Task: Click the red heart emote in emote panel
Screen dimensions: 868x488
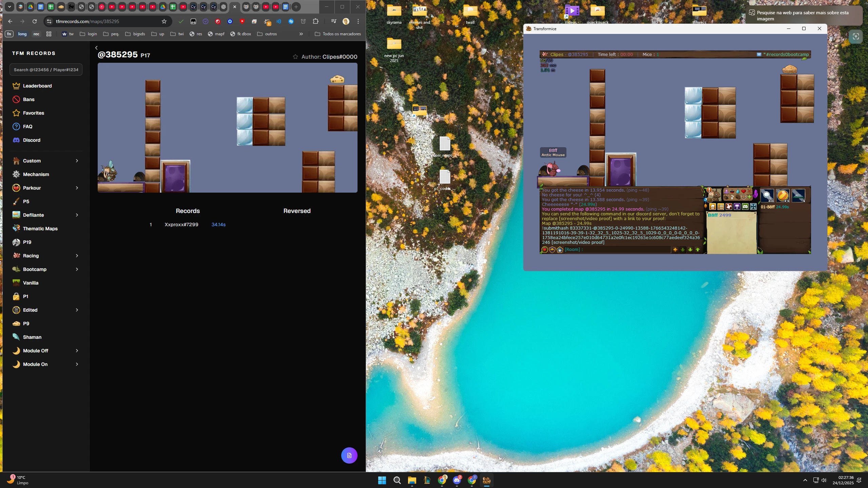Action: click(744, 191)
